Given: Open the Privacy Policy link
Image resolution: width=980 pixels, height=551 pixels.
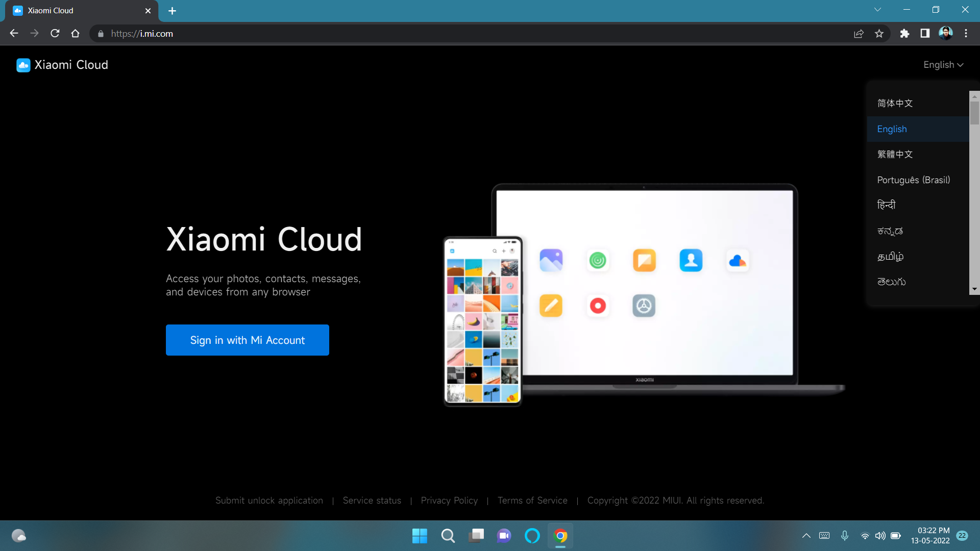Looking at the screenshot, I should pyautogui.click(x=449, y=500).
